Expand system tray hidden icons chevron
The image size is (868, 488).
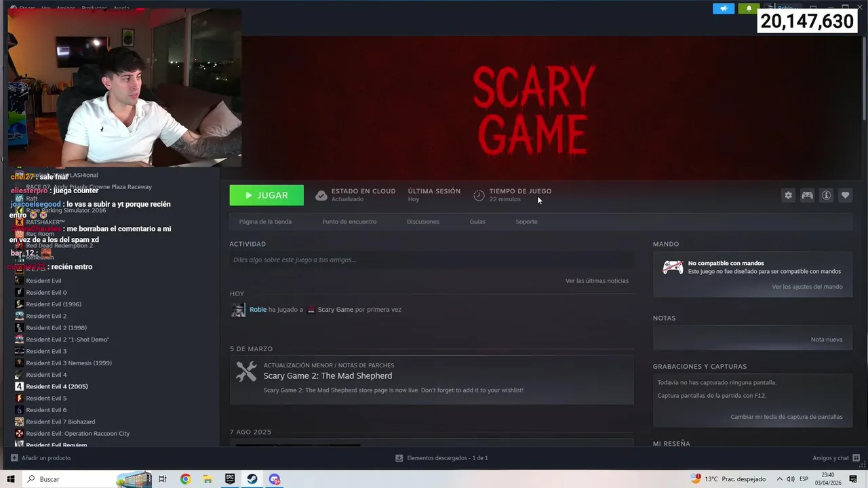[x=780, y=479]
